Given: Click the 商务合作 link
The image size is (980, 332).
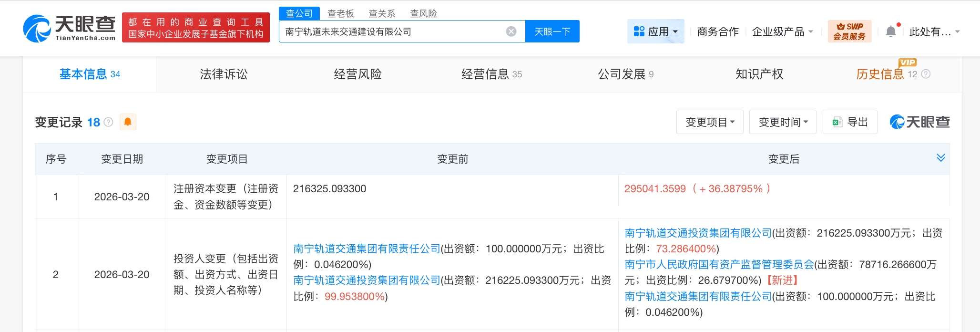Looking at the screenshot, I should [717, 31].
